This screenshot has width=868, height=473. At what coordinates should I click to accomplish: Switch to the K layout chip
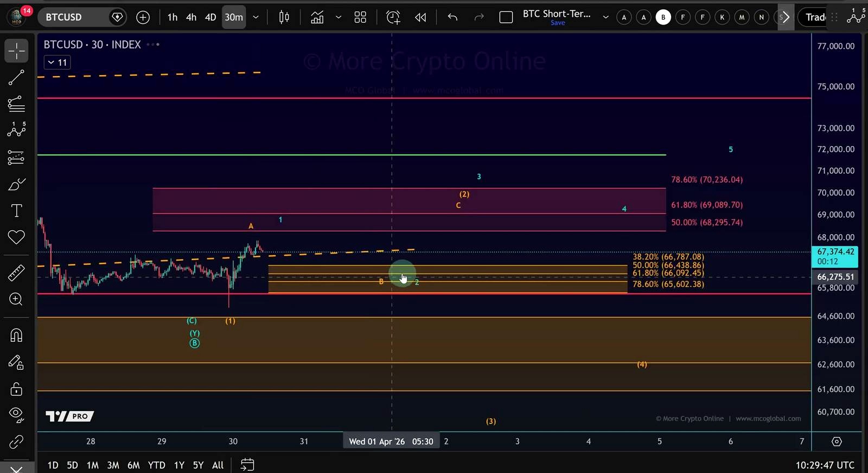pos(722,17)
